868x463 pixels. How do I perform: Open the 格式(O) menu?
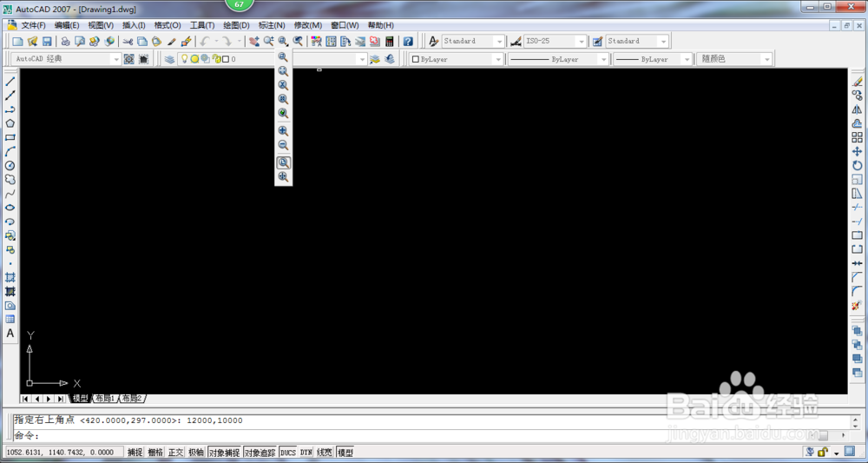(168, 25)
